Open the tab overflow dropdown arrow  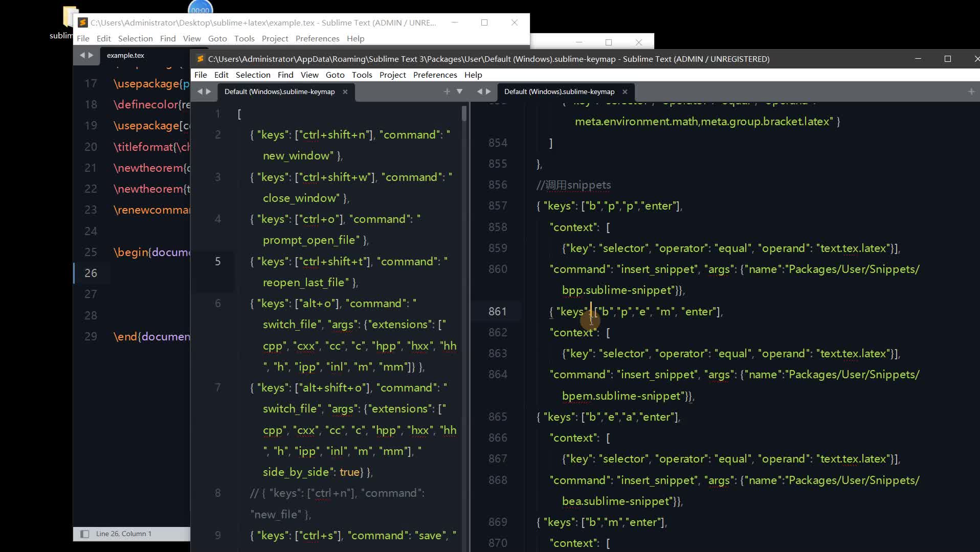[459, 91]
